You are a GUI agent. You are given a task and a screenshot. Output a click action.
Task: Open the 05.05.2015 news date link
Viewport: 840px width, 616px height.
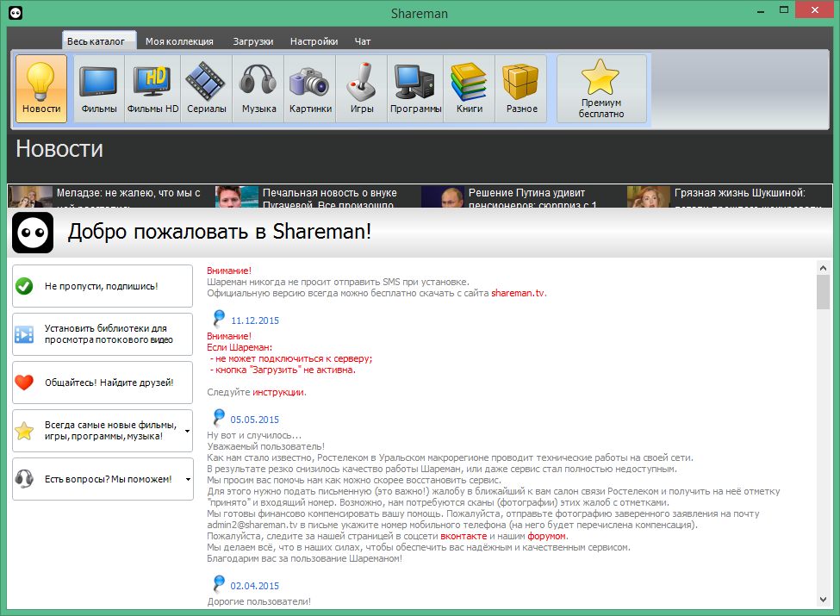click(255, 420)
